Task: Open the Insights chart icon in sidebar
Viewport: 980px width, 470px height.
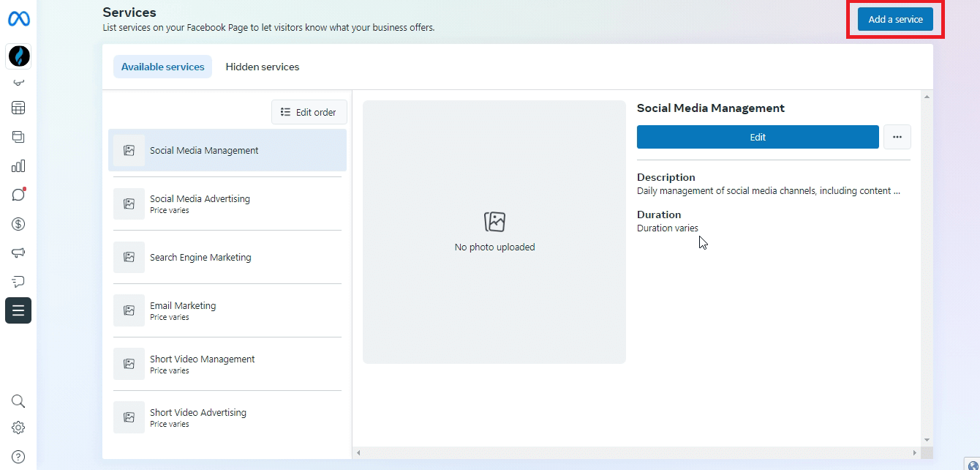Action: click(18, 165)
